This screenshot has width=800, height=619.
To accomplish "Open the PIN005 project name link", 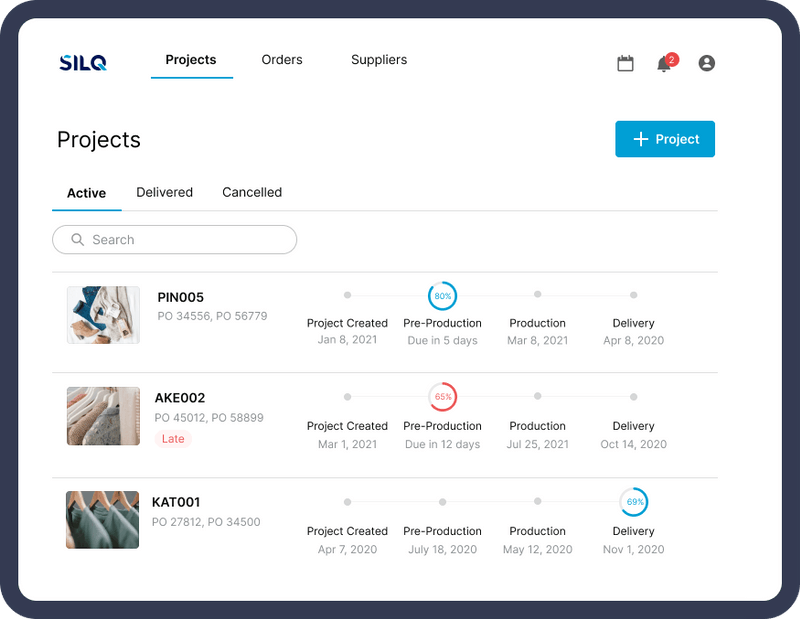I will pyautogui.click(x=180, y=297).
